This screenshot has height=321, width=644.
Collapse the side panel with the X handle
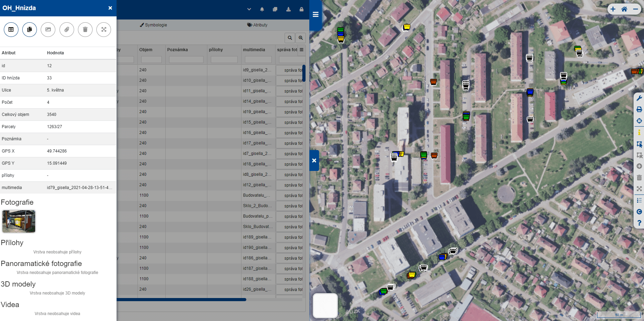[314, 160]
